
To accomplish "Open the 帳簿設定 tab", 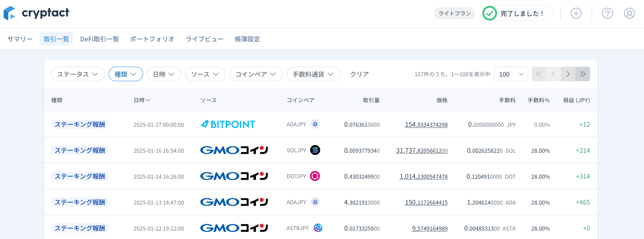I will 247,39.
